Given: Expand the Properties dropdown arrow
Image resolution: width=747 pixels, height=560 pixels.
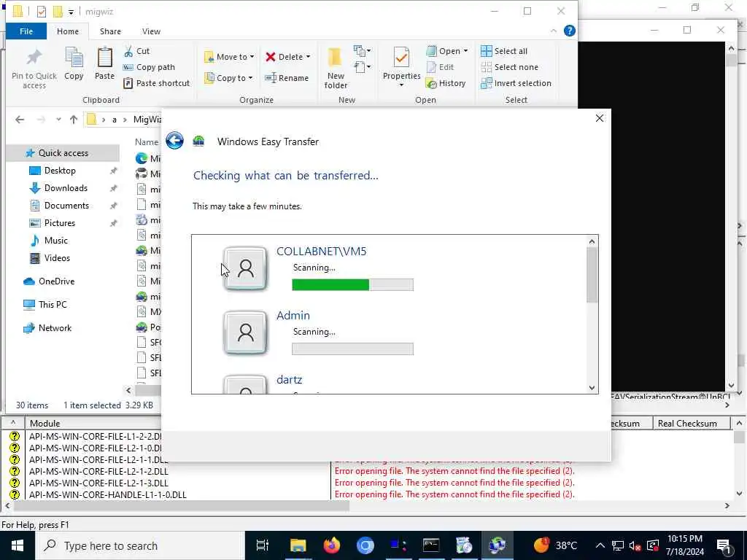Looking at the screenshot, I should pyautogui.click(x=402, y=85).
